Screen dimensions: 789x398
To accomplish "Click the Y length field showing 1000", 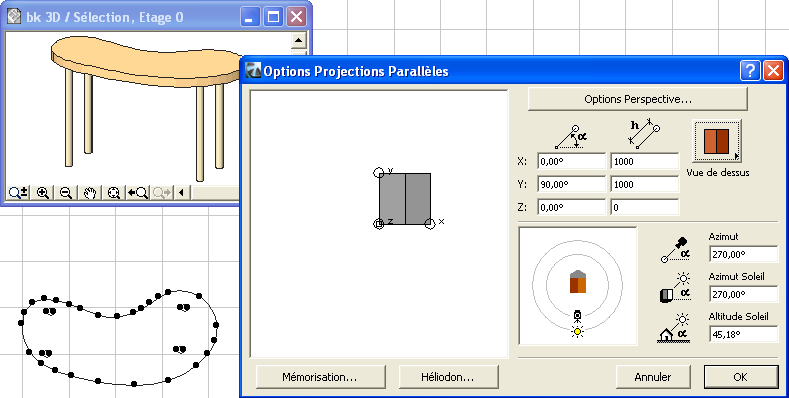I will click(x=645, y=184).
